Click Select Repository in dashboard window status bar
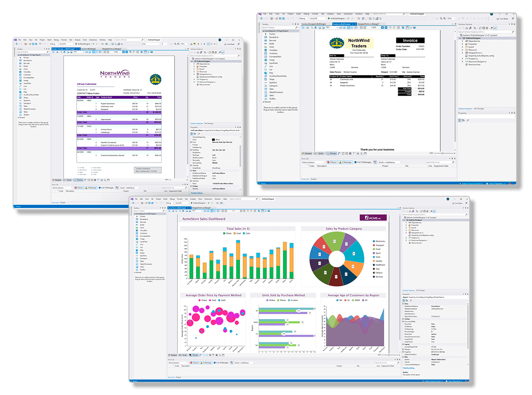This screenshot has width=532, height=395. pyautogui.click(x=454, y=381)
